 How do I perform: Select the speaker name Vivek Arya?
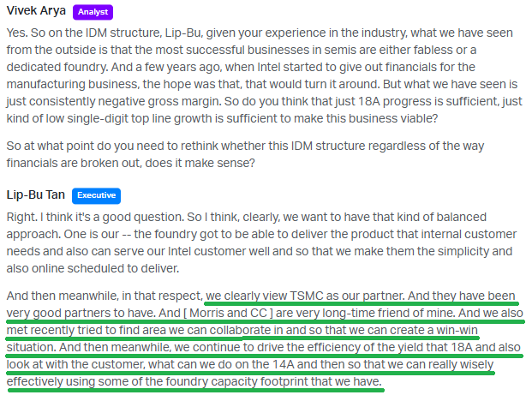36,11
